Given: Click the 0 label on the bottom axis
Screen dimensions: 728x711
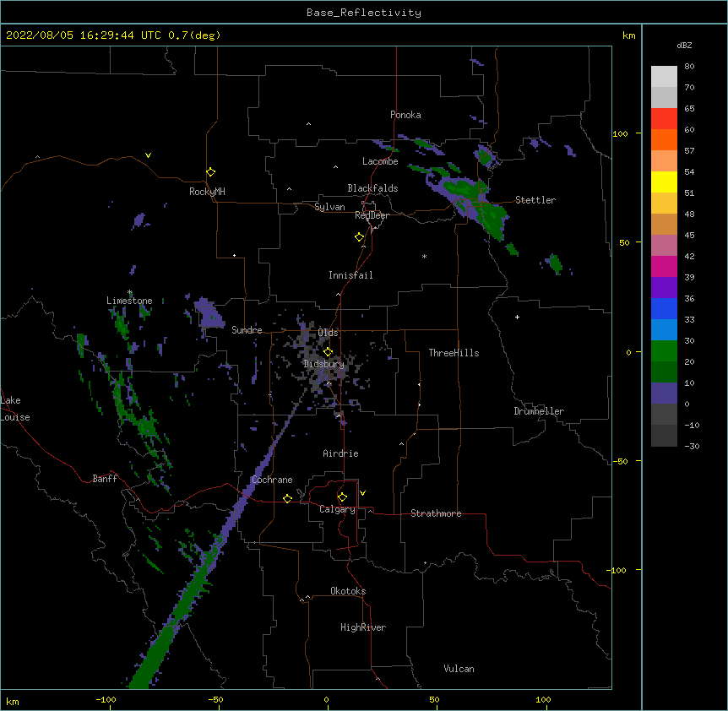Looking at the screenshot, I should tap(326, 699).
